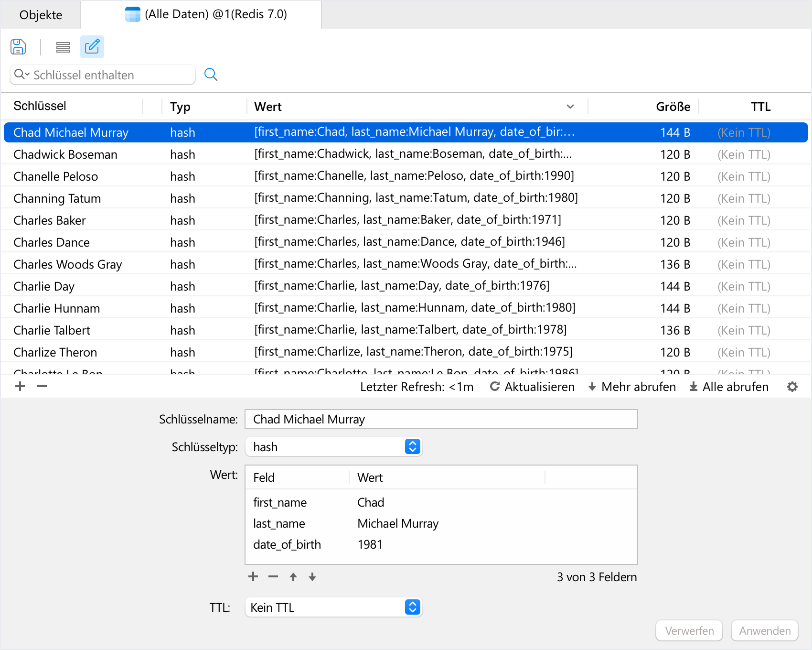Screen dimensions: 812x650
Task: Click Alle abrufen button
Action: (729, 387)
